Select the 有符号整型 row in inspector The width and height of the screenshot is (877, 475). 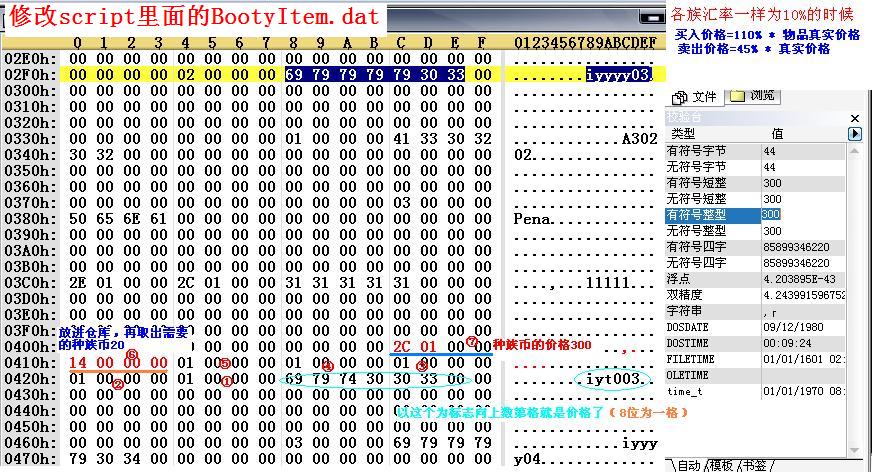696,215
